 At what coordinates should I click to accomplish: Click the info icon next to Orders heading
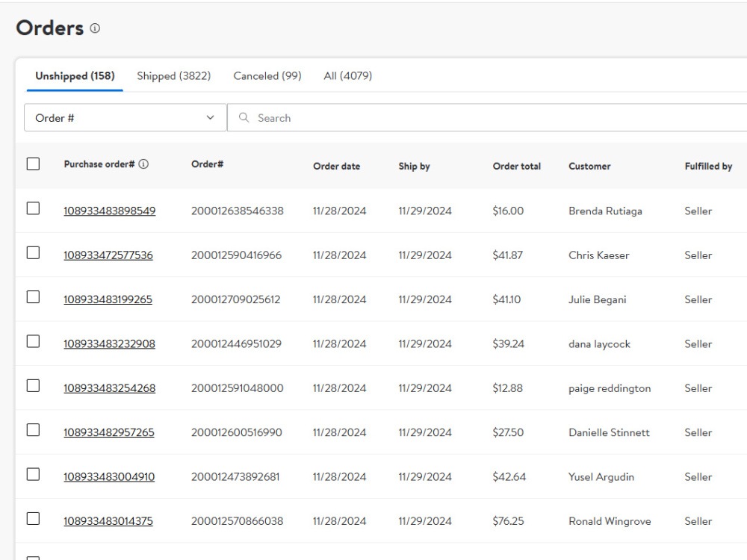coord(95,28)
